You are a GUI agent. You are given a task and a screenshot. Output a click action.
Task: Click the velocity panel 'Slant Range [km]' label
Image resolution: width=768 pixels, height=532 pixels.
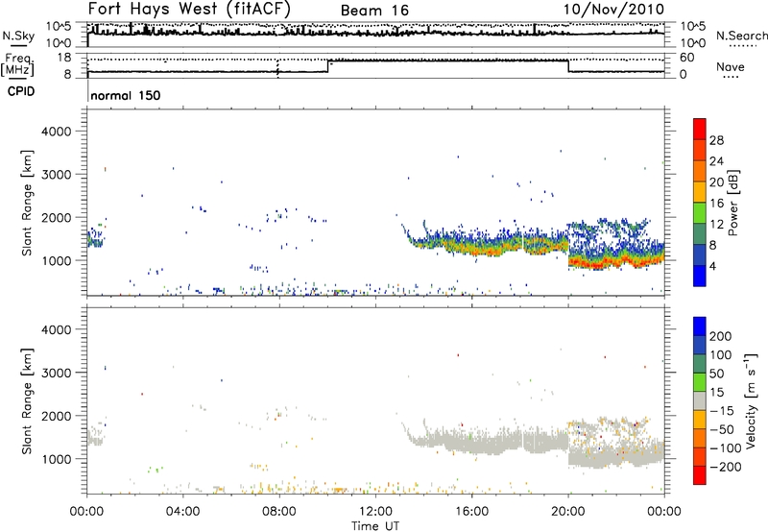pos(27,401)
